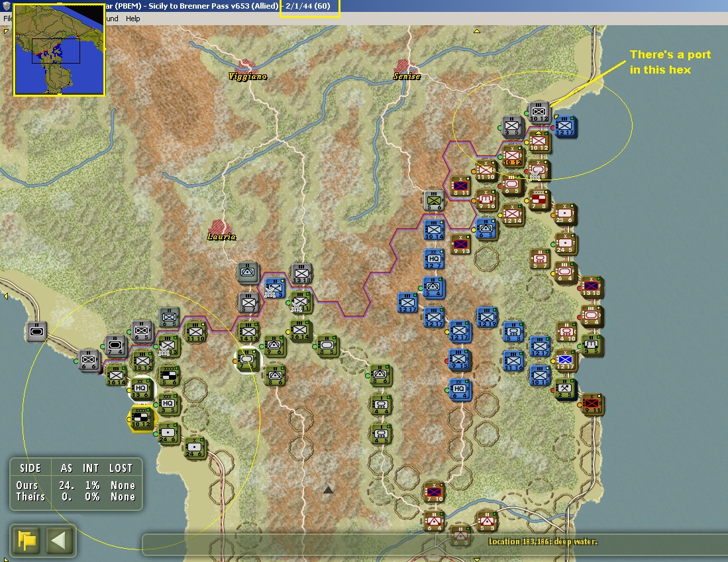Image resolution: width=728 pixels, height=562 pixels.
Task: Select the green XXXX 5-6 army counter
Action: [x=170, y=375]
